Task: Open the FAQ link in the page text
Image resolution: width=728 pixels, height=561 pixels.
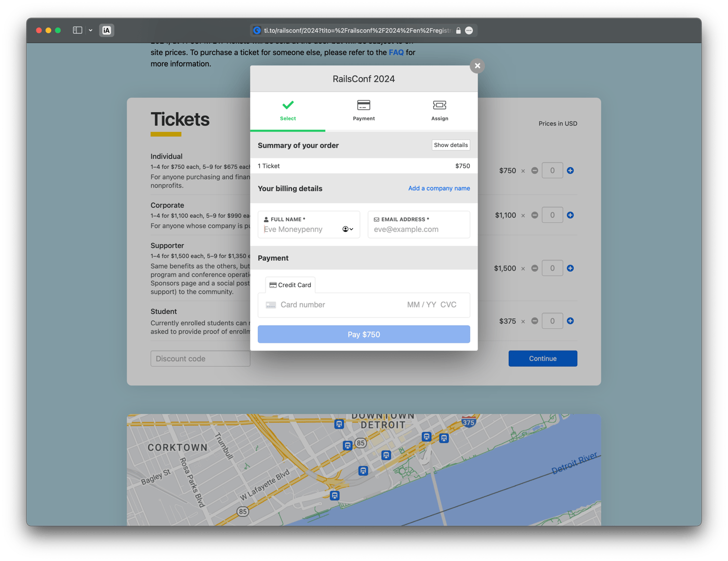Action: (396, 52)
